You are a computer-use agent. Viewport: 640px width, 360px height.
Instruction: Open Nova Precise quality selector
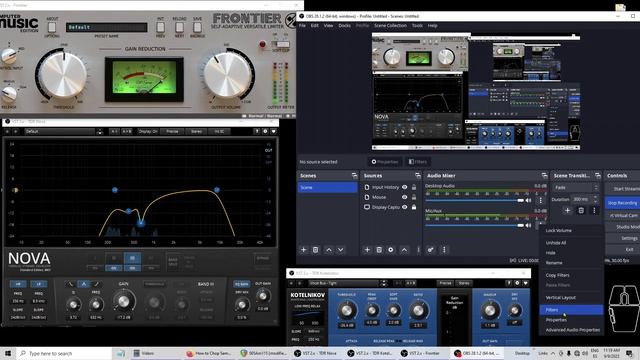(172, 131)
